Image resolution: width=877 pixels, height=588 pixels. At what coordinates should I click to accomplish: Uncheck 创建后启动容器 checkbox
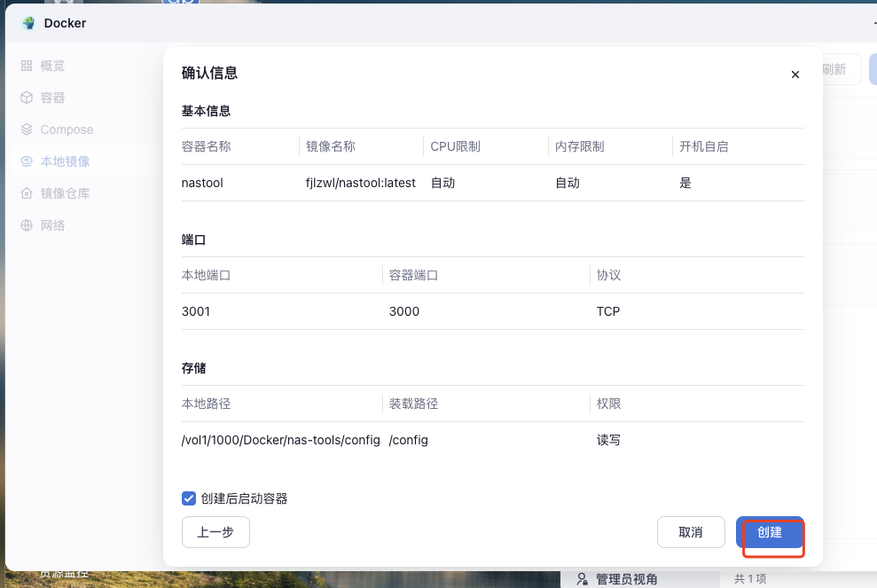pos(189,498)
